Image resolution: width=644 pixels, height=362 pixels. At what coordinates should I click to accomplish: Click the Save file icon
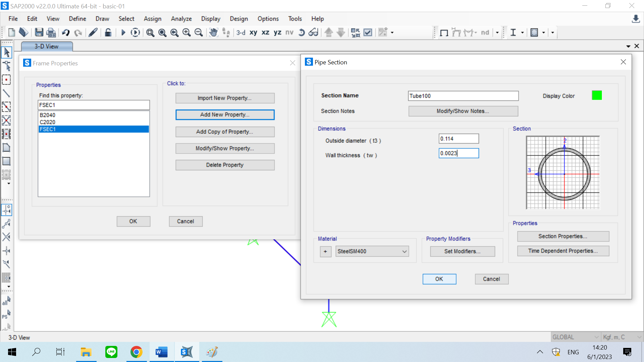click(x=39, y=33)
